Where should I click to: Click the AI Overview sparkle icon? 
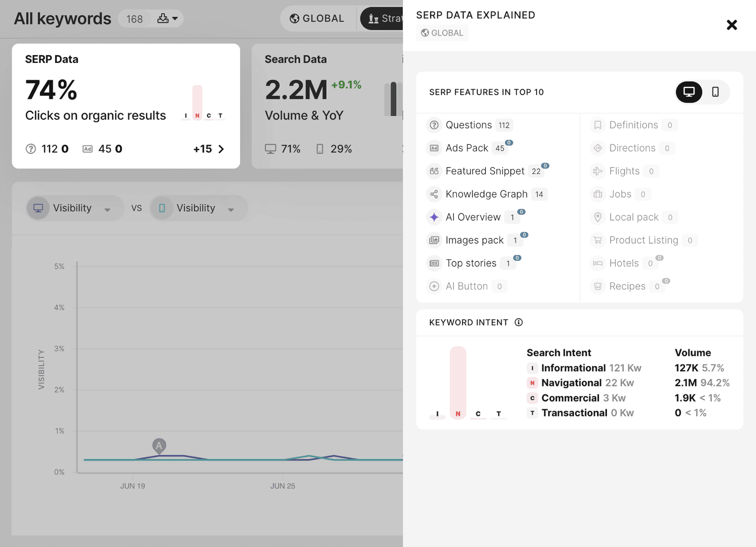434,217
